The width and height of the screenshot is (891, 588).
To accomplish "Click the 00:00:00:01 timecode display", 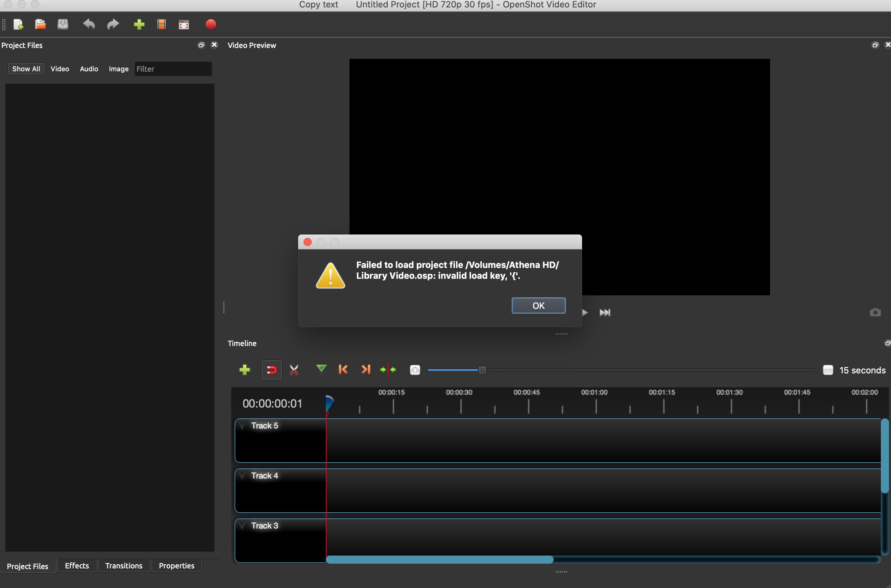I will (272, 403).
